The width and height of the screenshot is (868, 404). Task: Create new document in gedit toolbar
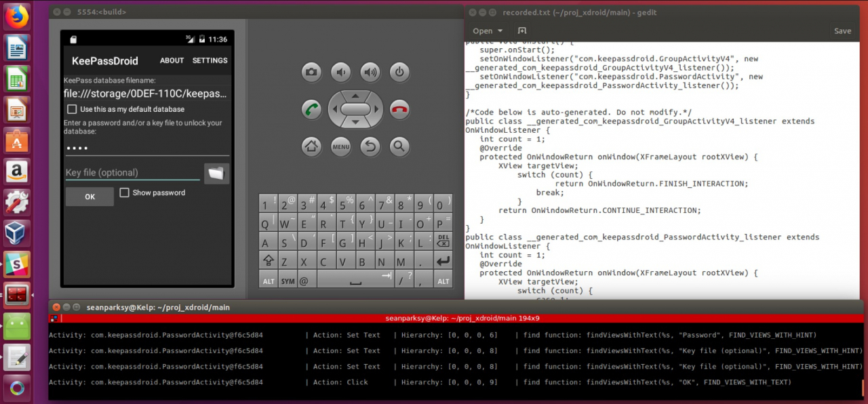(521, 31)
